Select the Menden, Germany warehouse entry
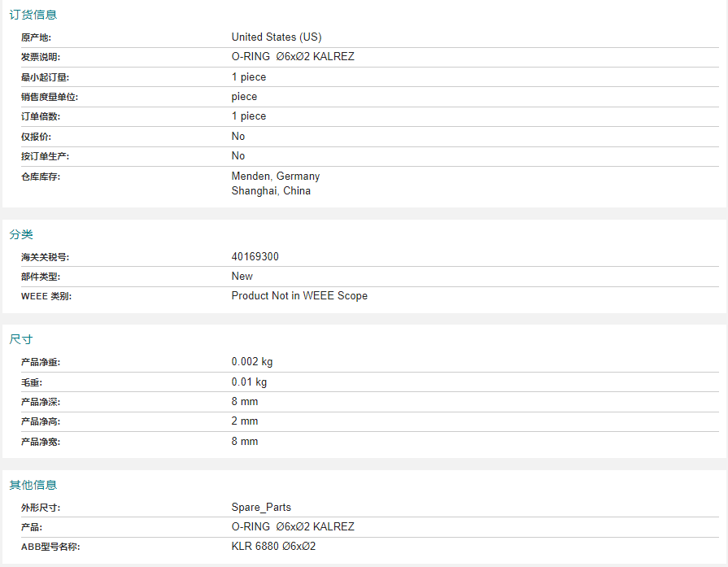The height and width of the screenshot is (567, 728). tap(276, 177)
